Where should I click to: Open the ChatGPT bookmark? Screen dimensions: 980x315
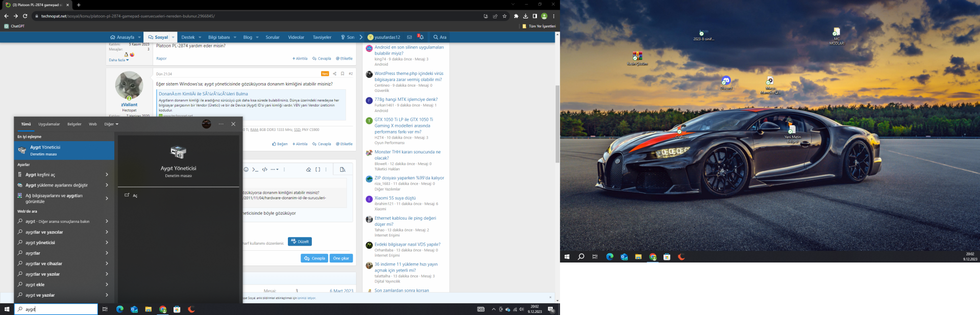pyautogui.click(x=14, y=26)
